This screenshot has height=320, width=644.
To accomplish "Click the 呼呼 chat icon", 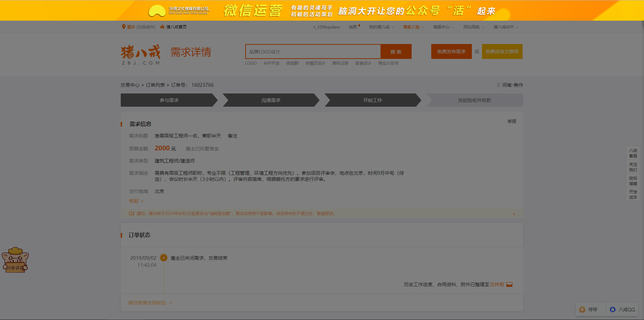I will click(582, 310).
